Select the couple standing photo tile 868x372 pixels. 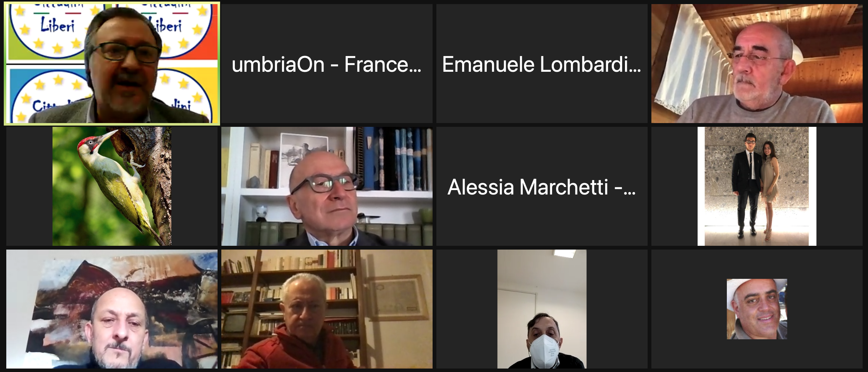(757, 186)
